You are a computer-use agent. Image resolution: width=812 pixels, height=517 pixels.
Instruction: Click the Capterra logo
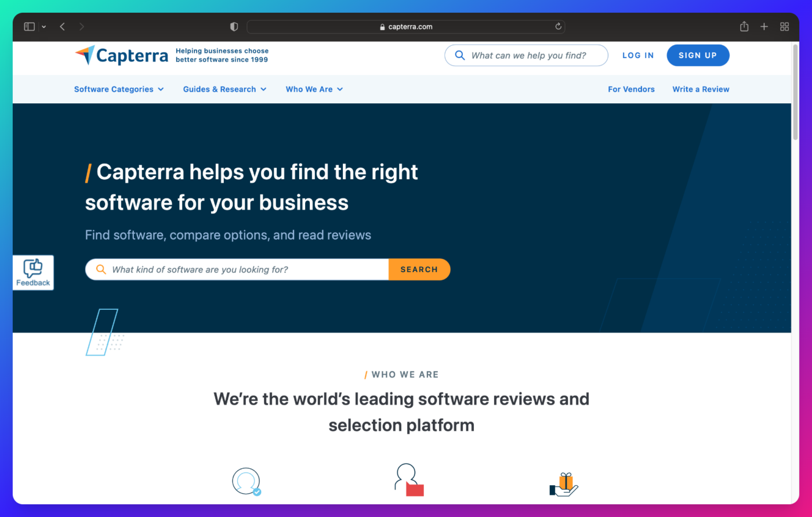coord(121,55)
